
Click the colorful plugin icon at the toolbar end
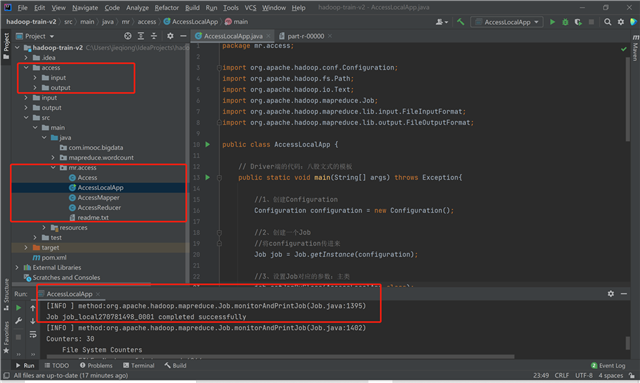pyautogui.click(x=633, y=22)
